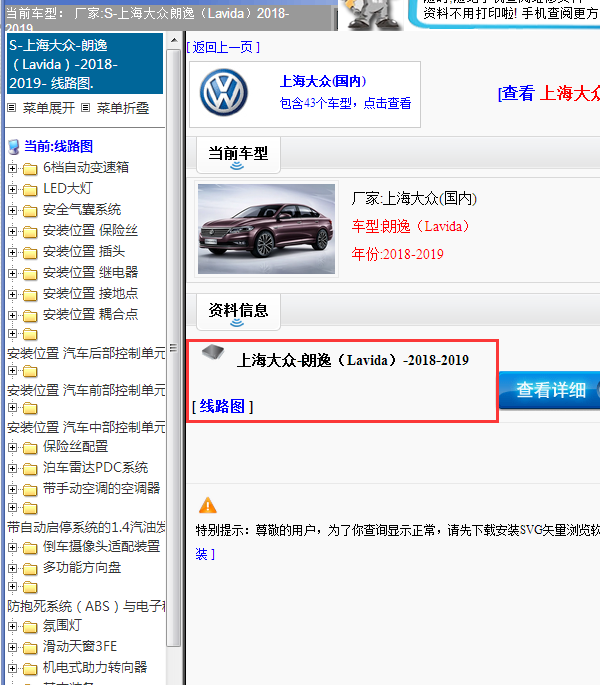Click 菜单折叠 to collapse all menus
Image resolution: width=600 pixels, height=685 pixels.
122,108
